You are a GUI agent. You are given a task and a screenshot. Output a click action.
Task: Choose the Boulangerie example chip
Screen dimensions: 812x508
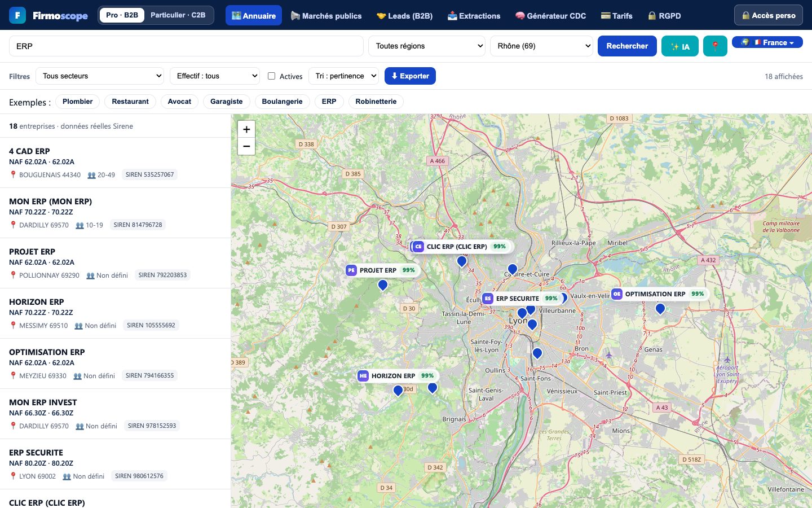coord(282,102)
